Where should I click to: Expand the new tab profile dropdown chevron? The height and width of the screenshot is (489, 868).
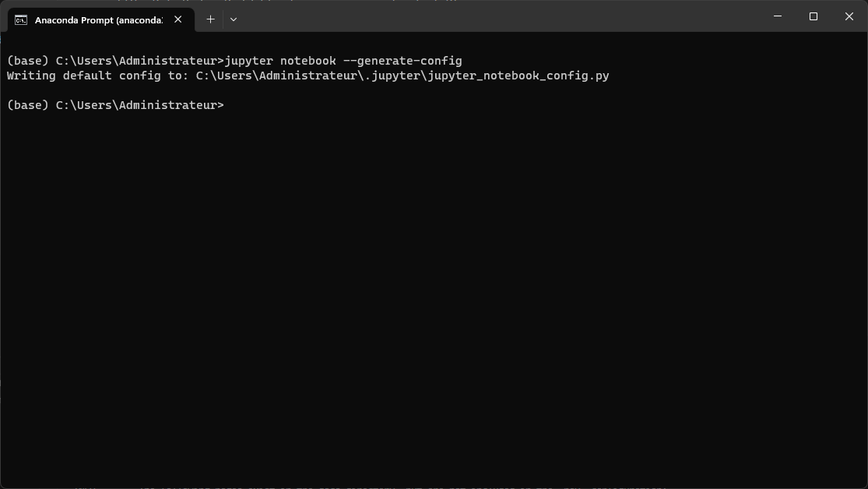[x=234, y=19]
